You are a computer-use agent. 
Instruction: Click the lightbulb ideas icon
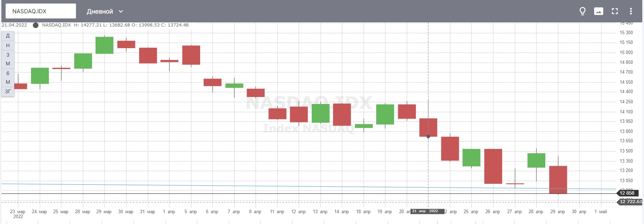(x=582, y=11)
